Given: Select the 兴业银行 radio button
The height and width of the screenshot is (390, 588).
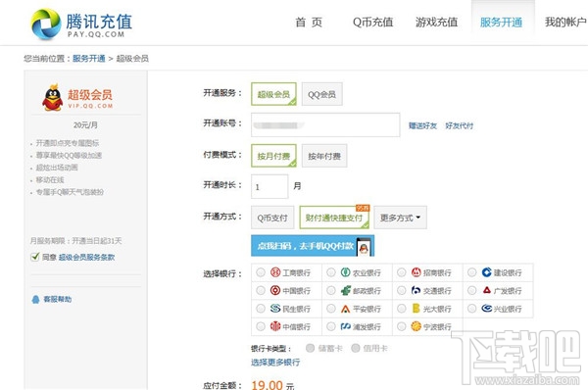Looking at the screenshot, I should [x=471, y=309].
